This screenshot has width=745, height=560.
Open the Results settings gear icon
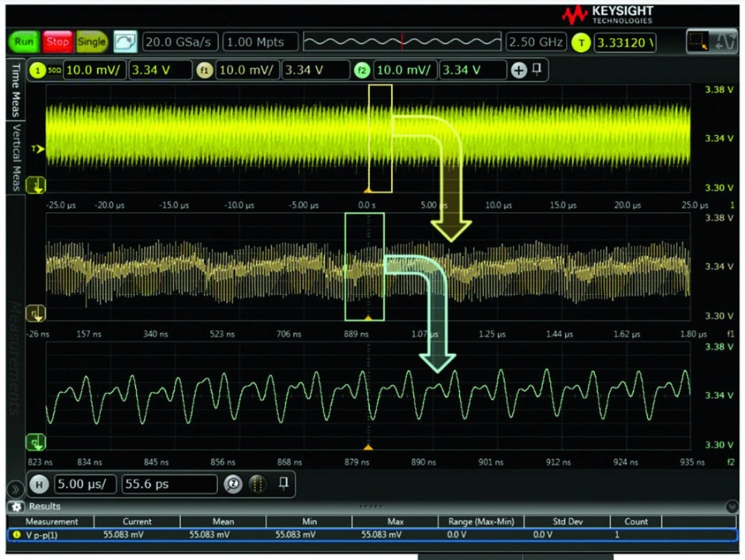click(x=16, y=506)
